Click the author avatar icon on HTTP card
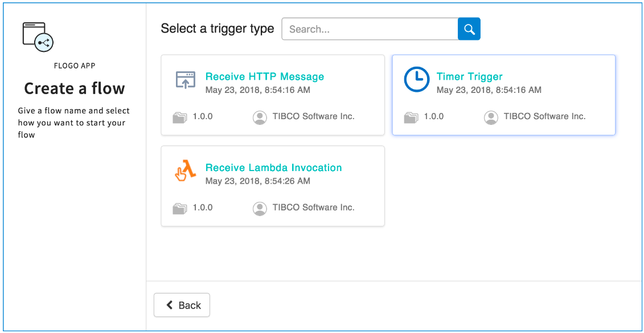The width and height of the screenshot is (644, 333). (260, 117)
